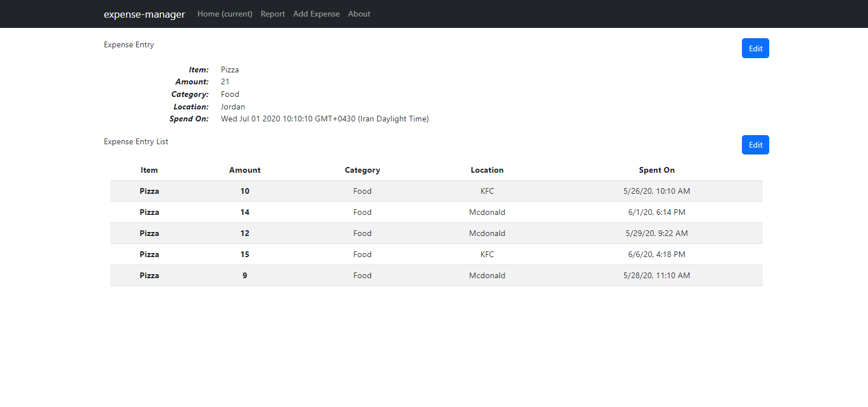The image size is (868, 407).
Task: Select the Spent On column header
Action: click(x=656, y=170)
